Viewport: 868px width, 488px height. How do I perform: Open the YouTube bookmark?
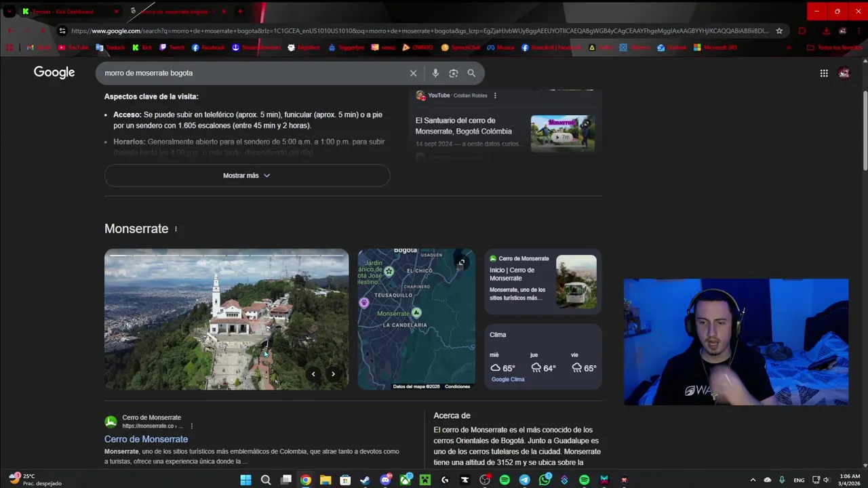coord(73,47)
